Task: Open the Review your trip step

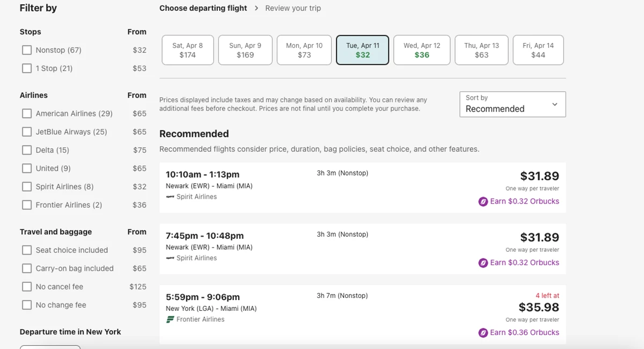Action: click(x=293, y=8)
